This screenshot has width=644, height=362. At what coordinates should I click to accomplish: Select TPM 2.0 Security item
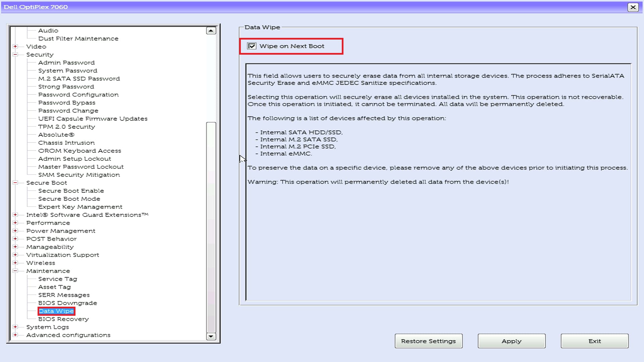[x=66, y=127]
